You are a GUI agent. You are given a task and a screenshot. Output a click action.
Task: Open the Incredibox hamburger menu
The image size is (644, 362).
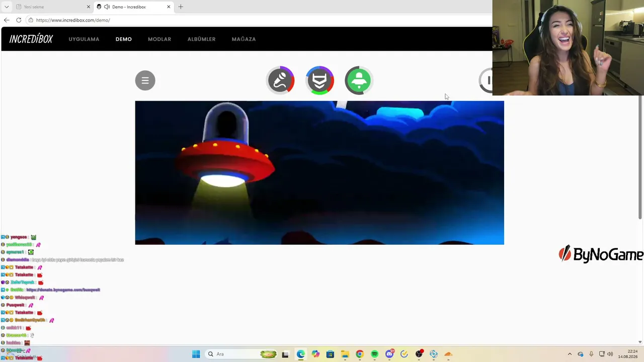click(x=145, y=80)
